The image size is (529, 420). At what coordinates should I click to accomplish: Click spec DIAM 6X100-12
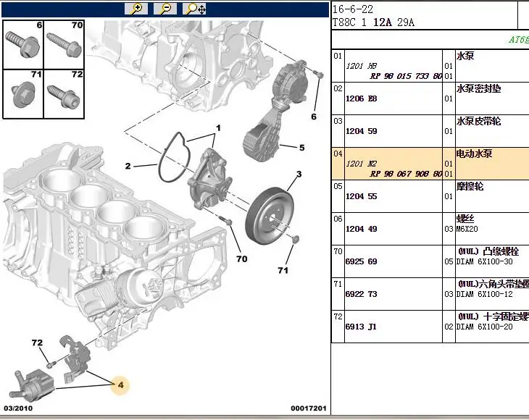coord(485,294)
